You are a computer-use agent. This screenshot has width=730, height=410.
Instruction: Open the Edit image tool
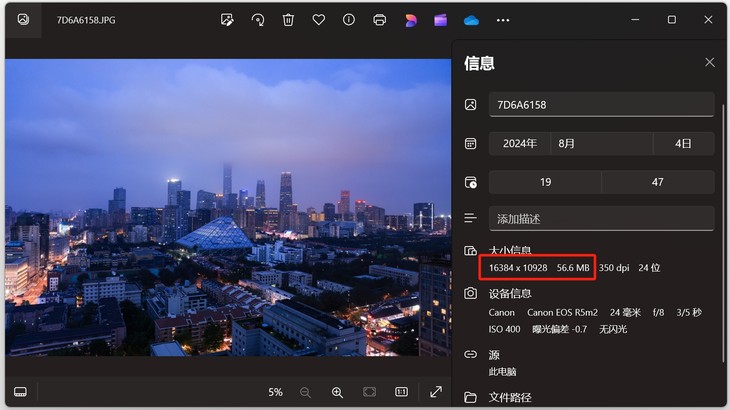click(x=227, y=20)
